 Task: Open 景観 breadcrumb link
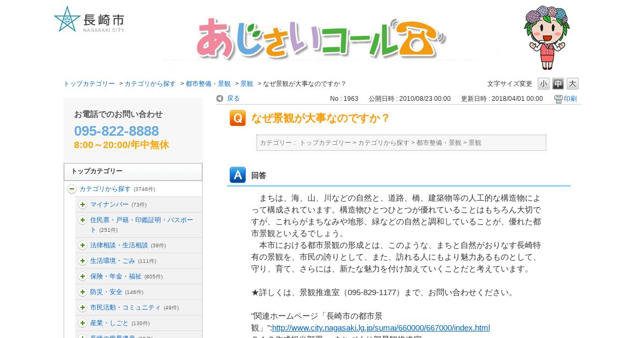click(x=247, y=84)
